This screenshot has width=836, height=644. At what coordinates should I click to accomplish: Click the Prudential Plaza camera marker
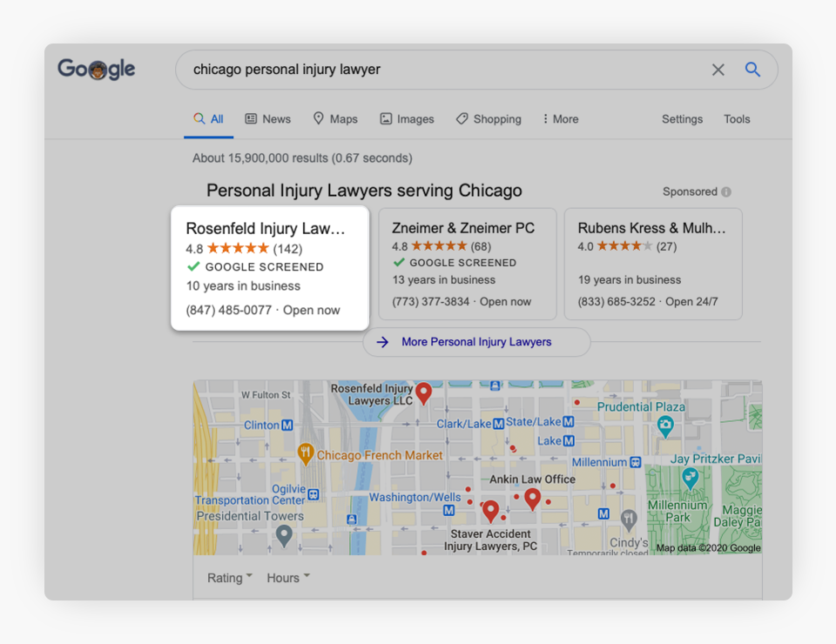666,426
